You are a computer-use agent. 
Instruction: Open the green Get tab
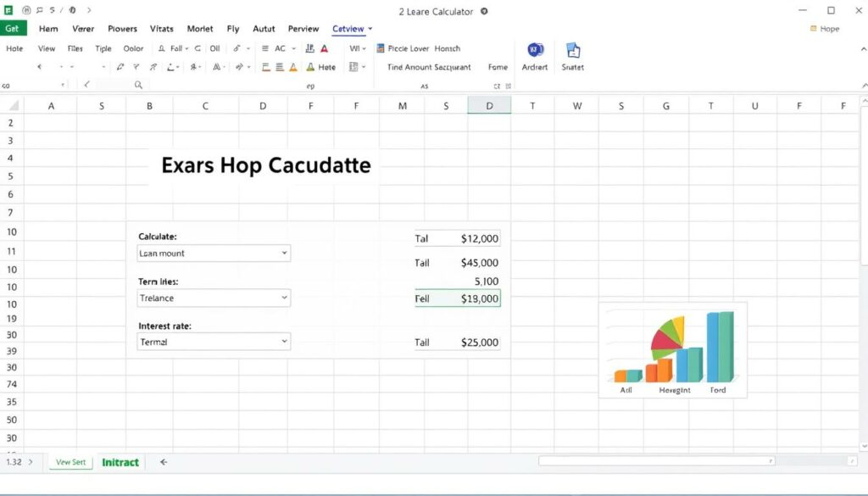[12, 28]
